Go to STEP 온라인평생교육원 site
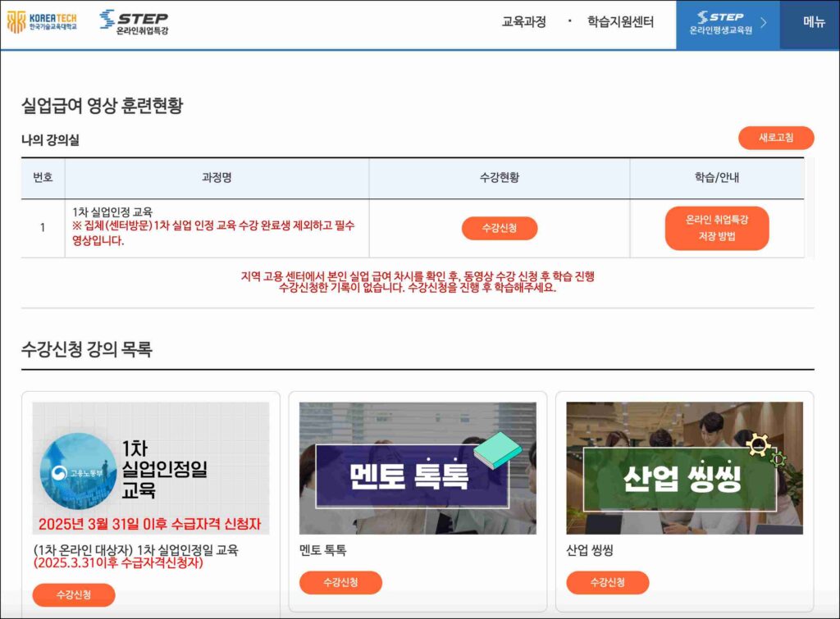This screenshot has width=840, height=619. (719, 23)
